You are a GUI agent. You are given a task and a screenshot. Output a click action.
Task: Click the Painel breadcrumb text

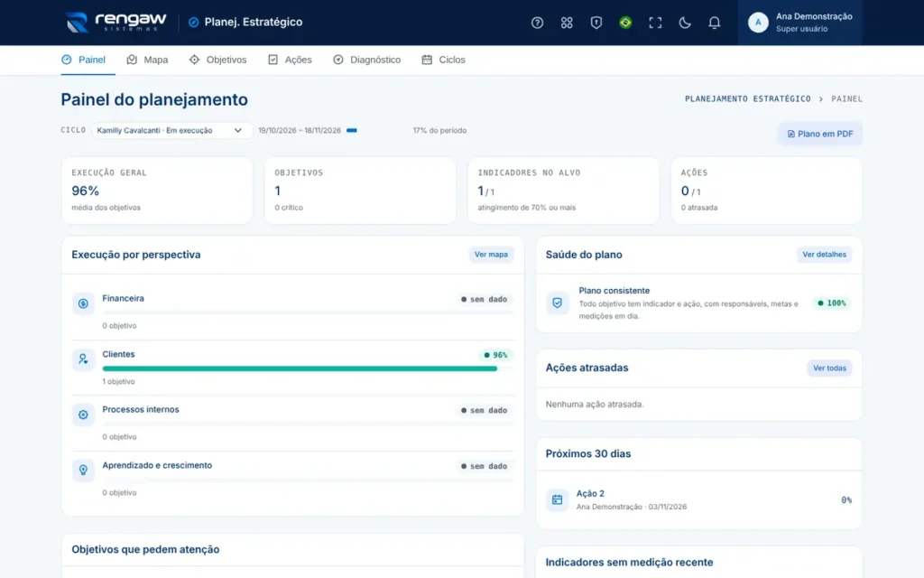(846, 99)
